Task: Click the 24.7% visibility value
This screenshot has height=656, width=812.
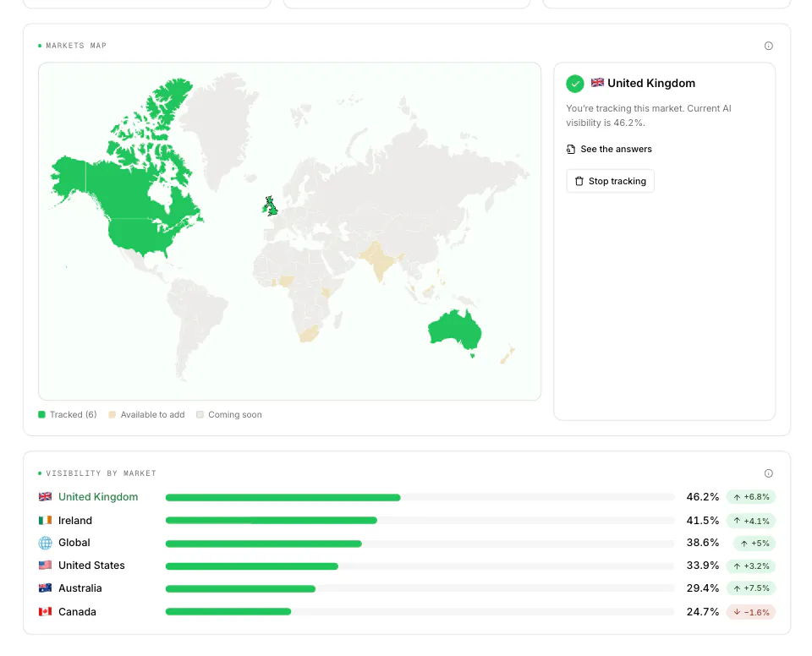Action: 703,612
